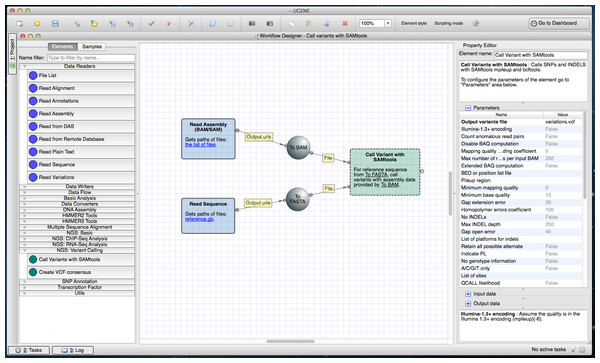This screenshot has height=363, width=600.
Task: Click the blue circle icon of Read from DAS
Action: coord(33,126)
